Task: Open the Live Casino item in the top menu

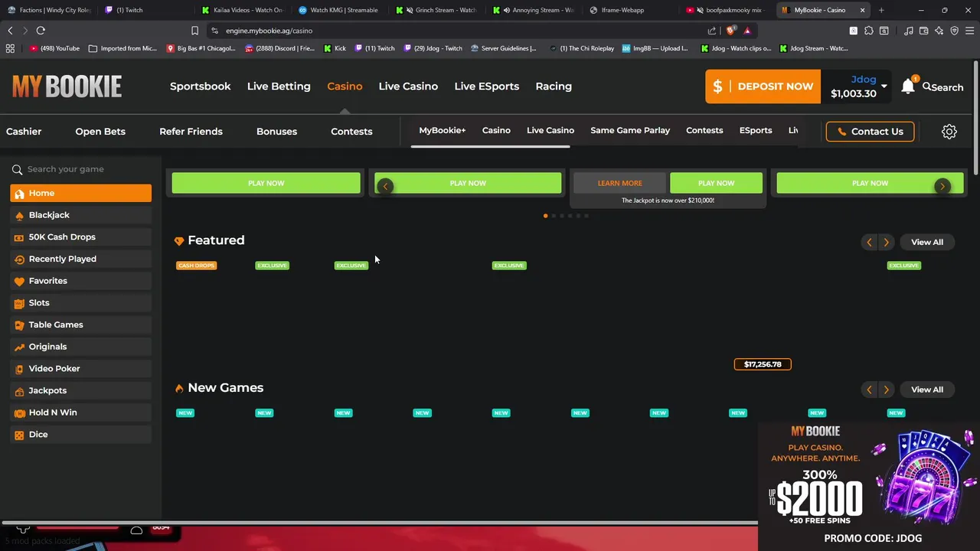Action: (408, 86)
